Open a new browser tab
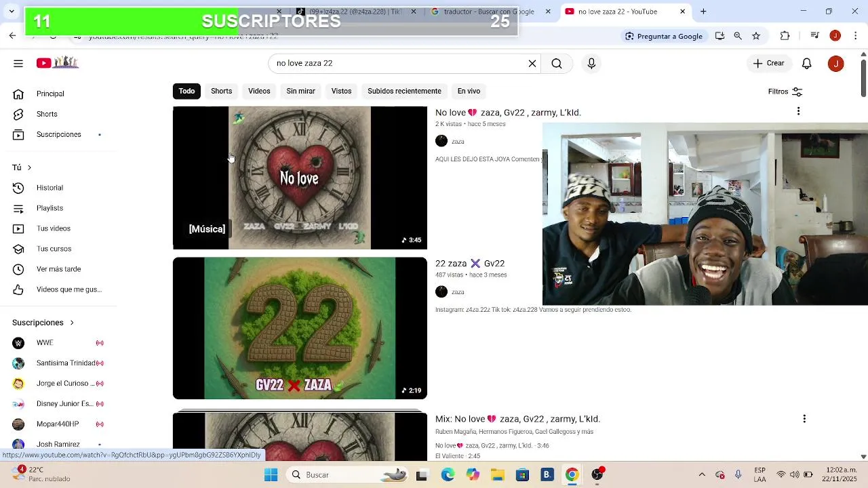 coord(703,12)
